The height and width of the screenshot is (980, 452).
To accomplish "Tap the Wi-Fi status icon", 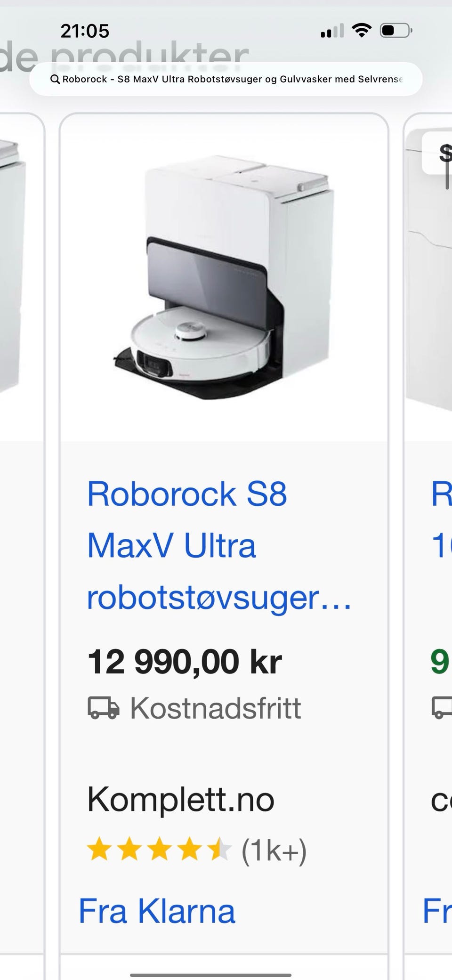I will 362,31.
